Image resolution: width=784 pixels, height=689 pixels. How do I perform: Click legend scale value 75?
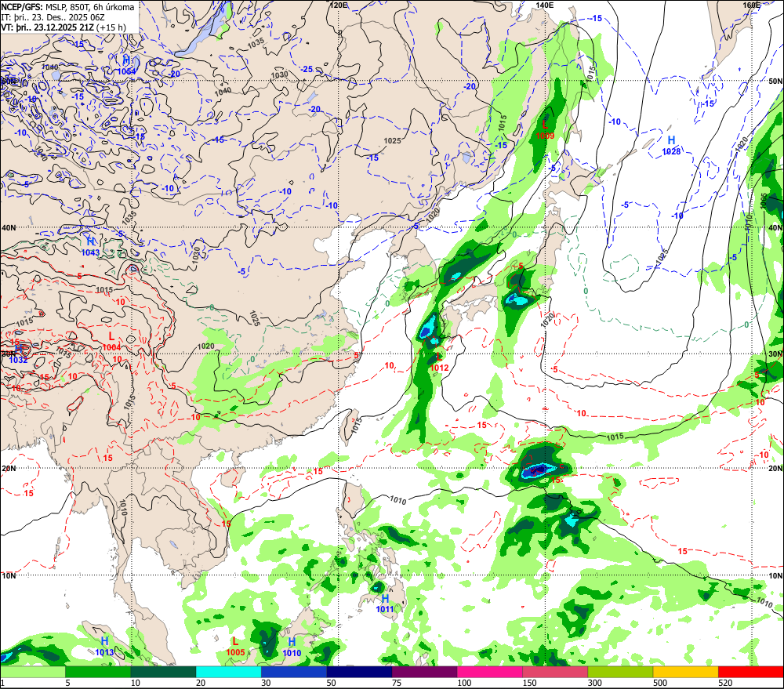click(397, 683)
